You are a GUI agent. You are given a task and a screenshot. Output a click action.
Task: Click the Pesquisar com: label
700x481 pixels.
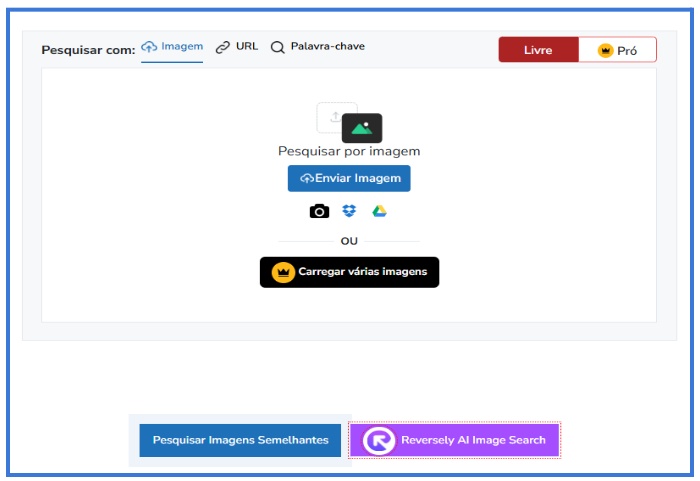click(88, 50)
